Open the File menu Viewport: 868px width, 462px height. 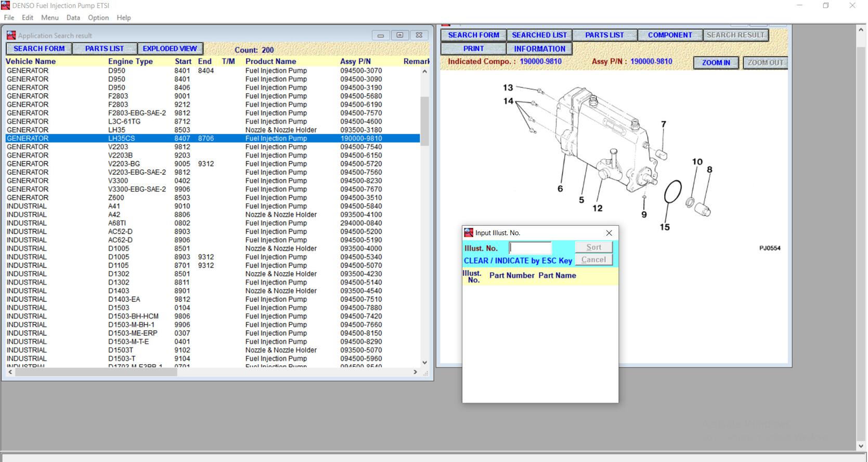click(x=9, y=17)
